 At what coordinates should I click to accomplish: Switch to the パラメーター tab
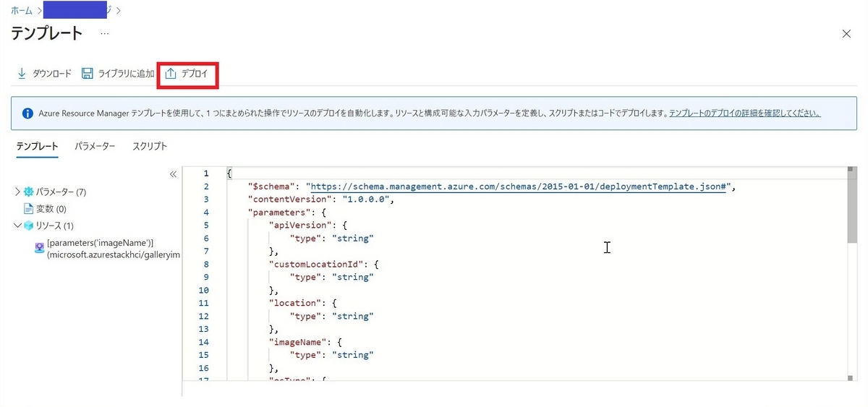tap(95, 146)
